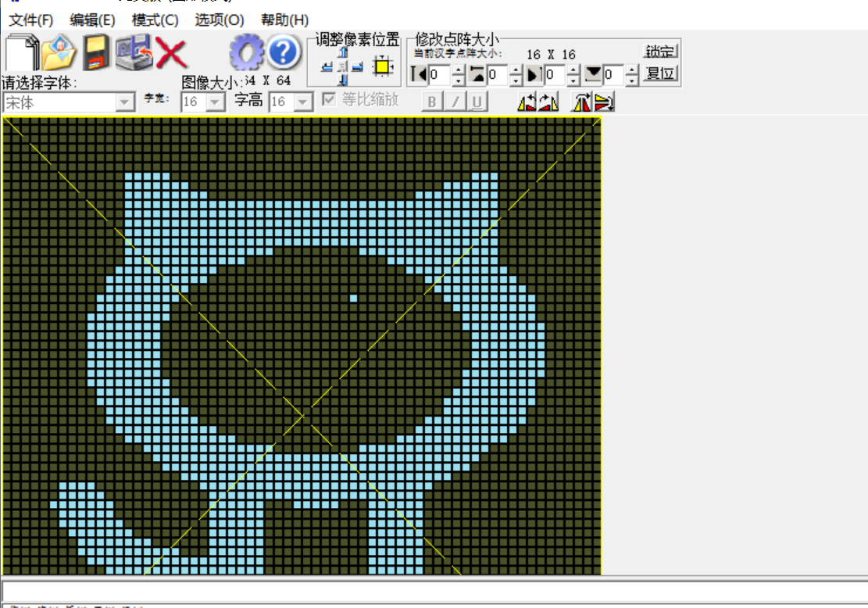Click the horizontal flip (mirror) icon
Viewport: 868px width, 608px height.
[582, 102]
